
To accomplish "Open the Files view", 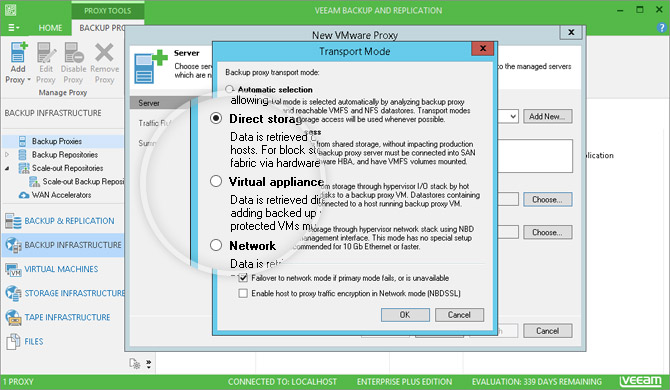I will point(34,341).
